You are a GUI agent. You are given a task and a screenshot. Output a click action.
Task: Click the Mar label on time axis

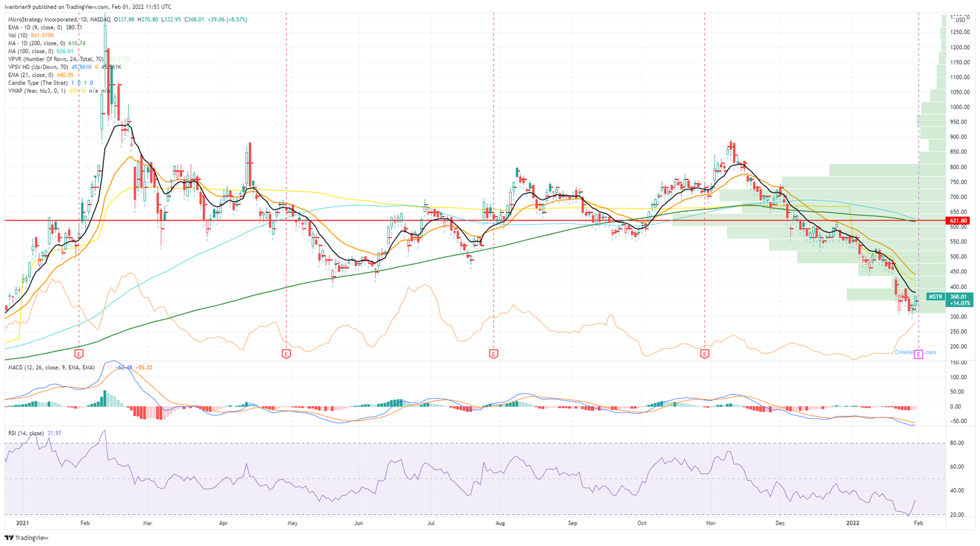[147, 523]
